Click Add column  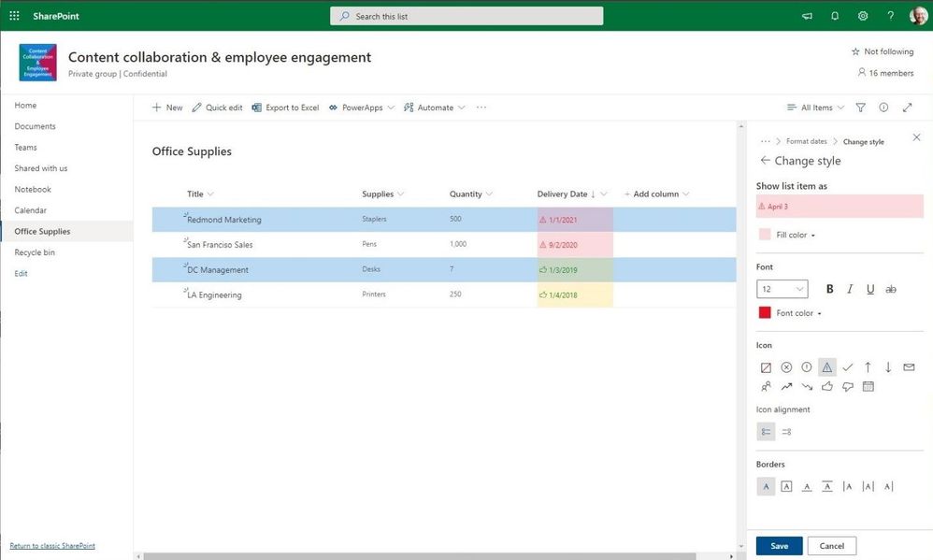pos(656,194)
